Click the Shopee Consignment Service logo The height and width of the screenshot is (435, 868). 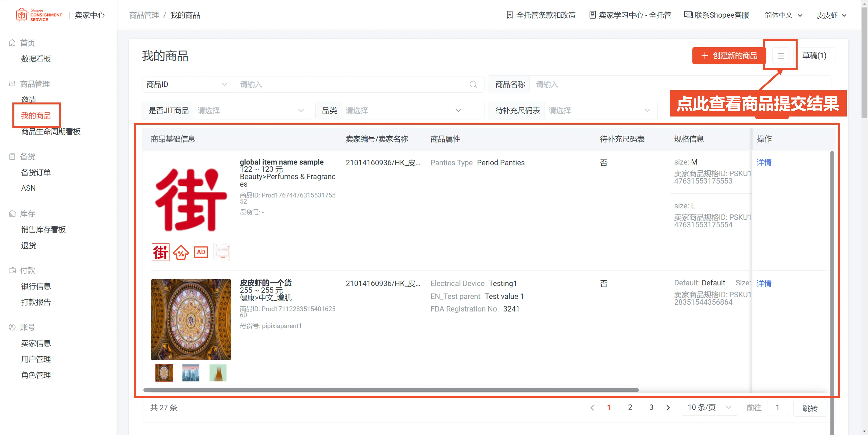coord(39,15)
